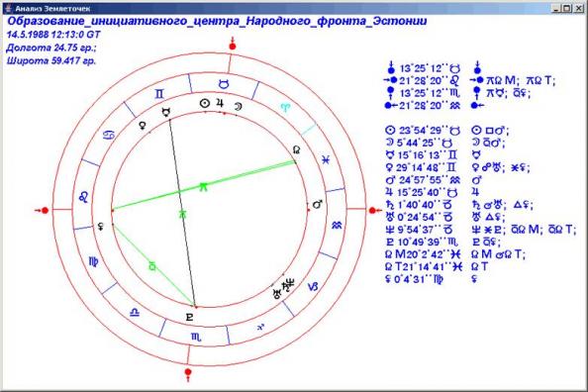Viewport: 588px width, 392px height.
Task: Click the Jupiter glyph beside the Sun
Action: point(220,103)
